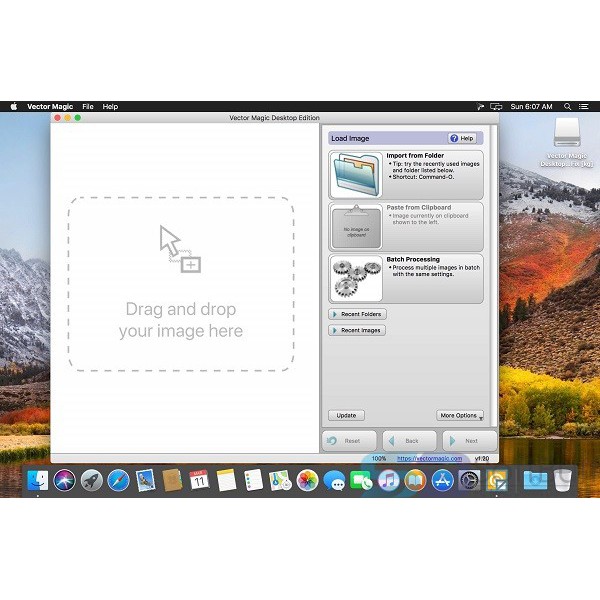
Task: Open Notification Center in the menu bar
Action: click(x=584, y=106)
